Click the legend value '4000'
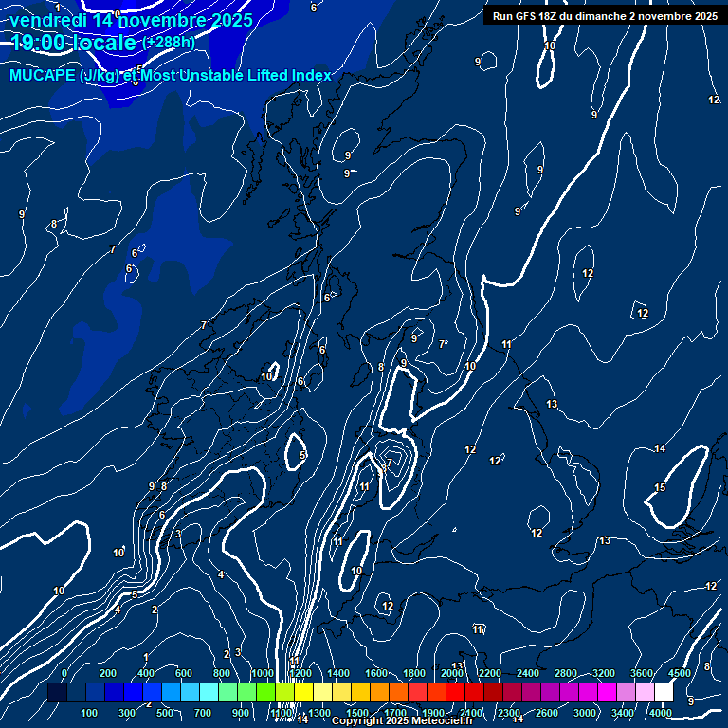 pyautogui.click(x=660, y=713)
